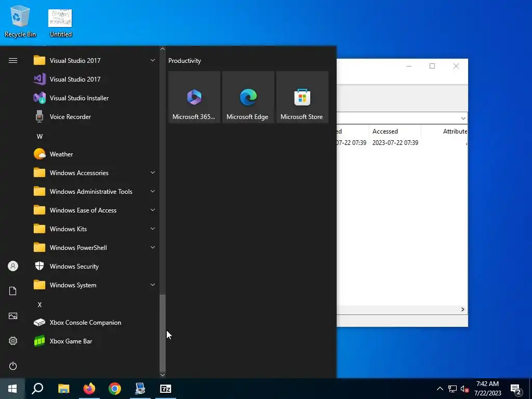Expand Windows Accessories folder
532x399 pixels.
coord(95,172)
